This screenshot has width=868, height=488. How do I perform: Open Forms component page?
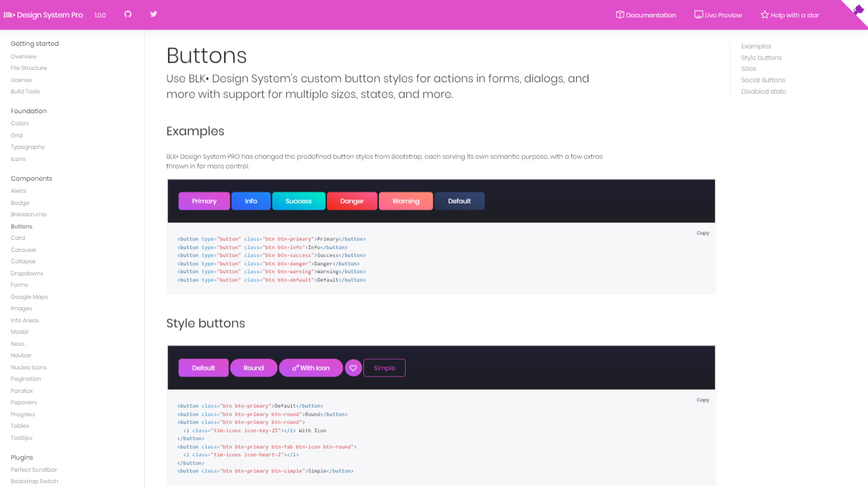[x=19, y=285]
